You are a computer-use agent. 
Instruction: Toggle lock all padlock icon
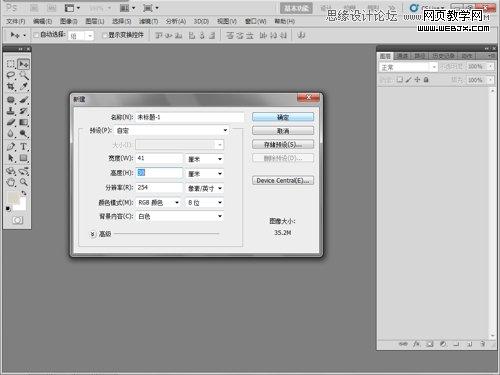tap(426, 79)
